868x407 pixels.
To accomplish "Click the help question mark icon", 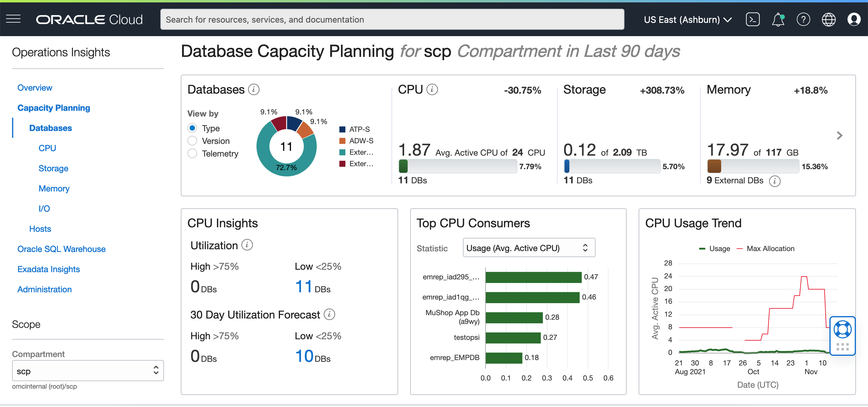I will (x=803, y=20).
